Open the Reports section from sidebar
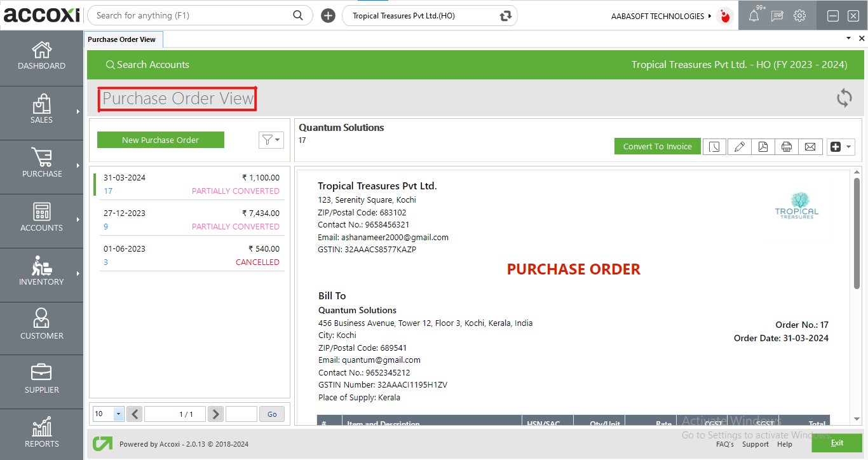Viewport: 868px width, 460px height. pyautogui.click(x=41, y=435)
